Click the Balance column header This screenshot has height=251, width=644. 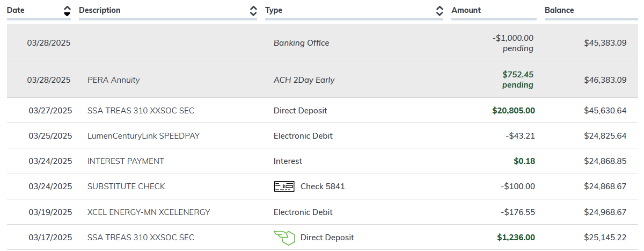(559, 10)
